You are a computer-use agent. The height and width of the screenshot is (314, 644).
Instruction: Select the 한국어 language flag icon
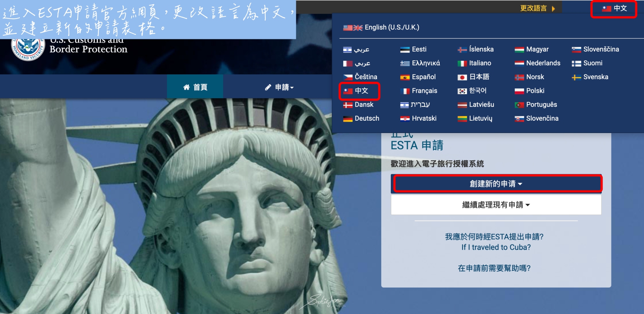point(463,90)
